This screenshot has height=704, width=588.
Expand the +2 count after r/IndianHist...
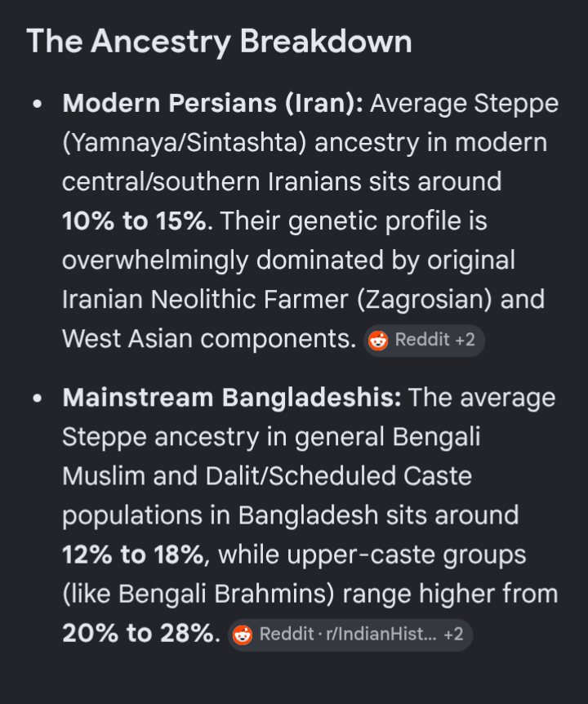[x=453, y=635]
